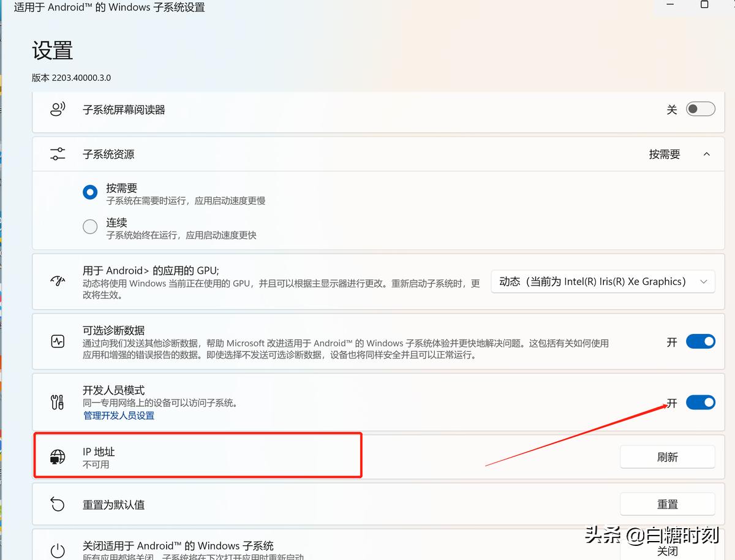Click the IP address globe icon
This screenshot has height=560, width=735.
coord(57,456)
